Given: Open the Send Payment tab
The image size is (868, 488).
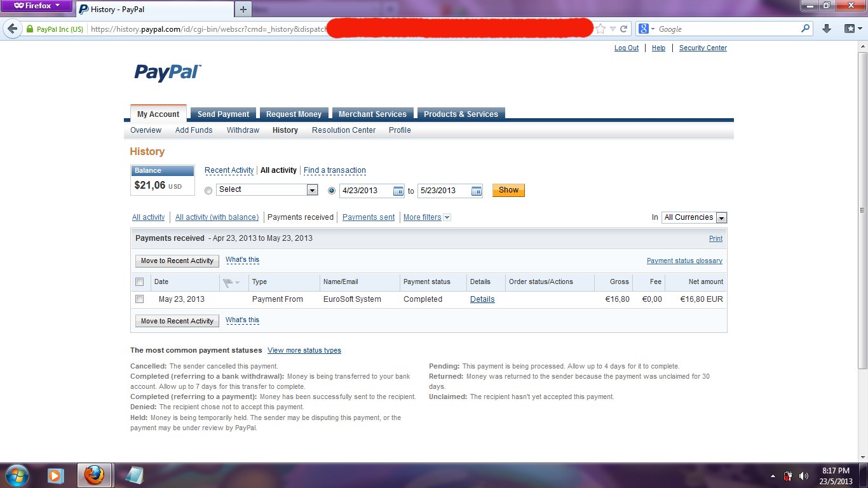Looking at the screenshot, I should [x=224, y=114].
